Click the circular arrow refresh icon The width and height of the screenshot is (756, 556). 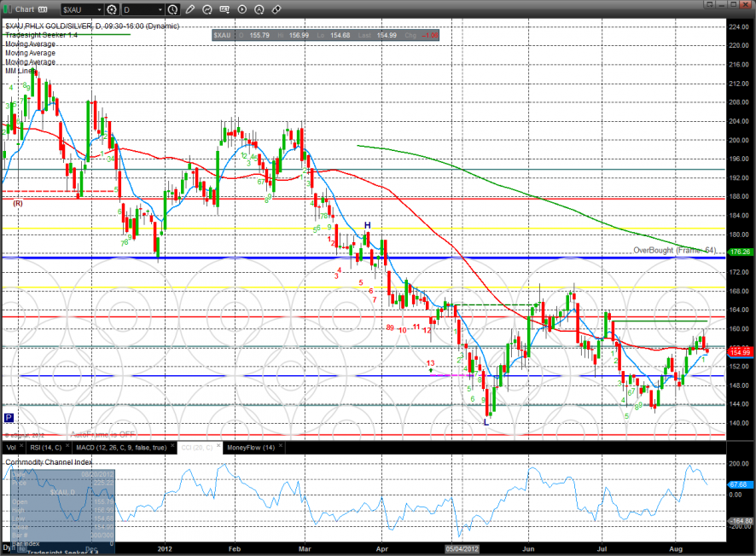click(206, 10)
